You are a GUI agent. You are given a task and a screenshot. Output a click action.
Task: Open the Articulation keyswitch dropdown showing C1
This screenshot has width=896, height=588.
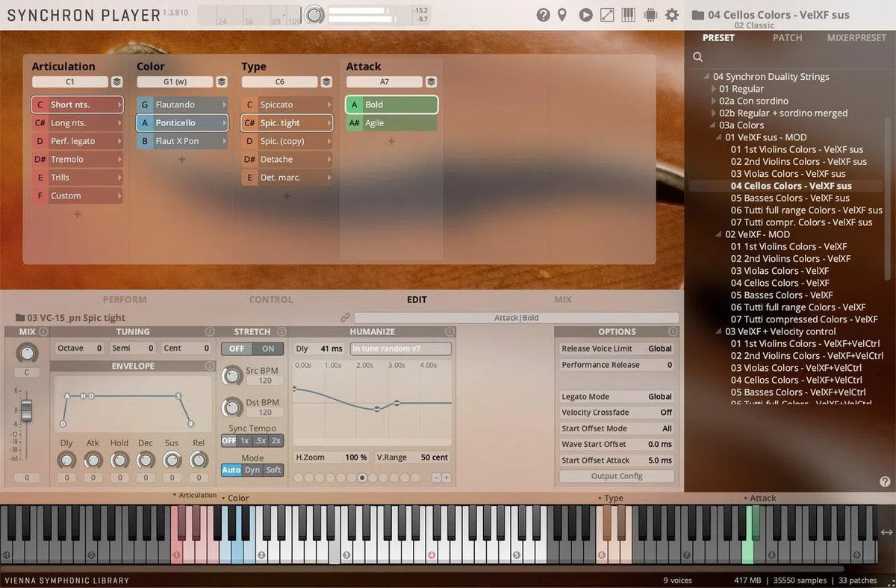tap(71, 81)
